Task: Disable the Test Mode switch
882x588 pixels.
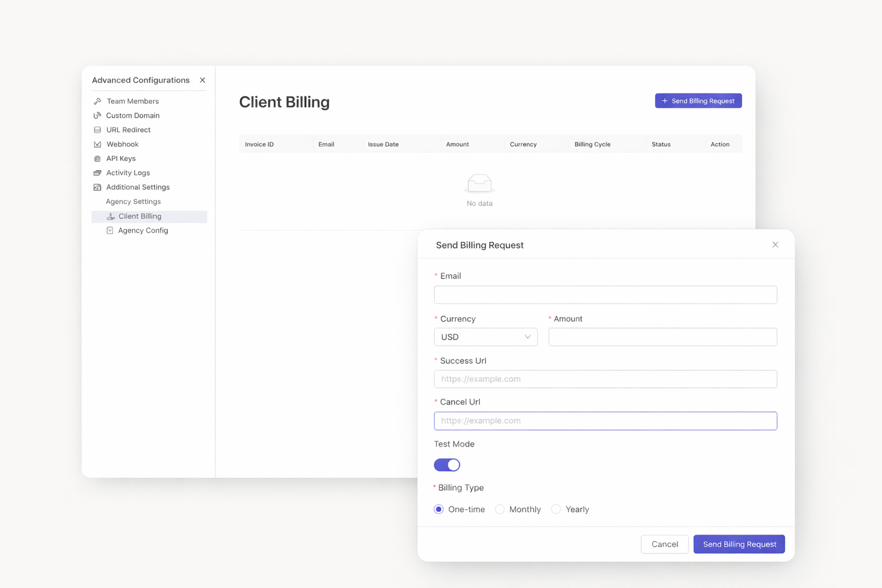Action: click(x=447, y=465)
